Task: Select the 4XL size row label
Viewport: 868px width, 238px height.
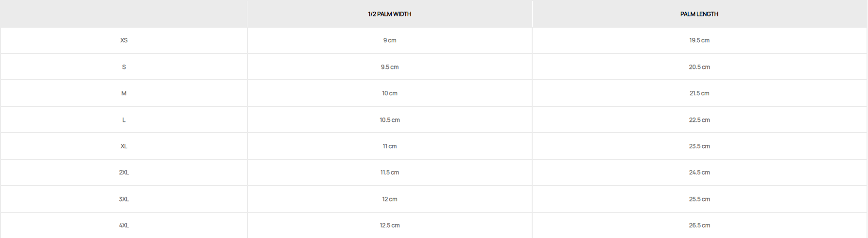Action: click(124, 225)
